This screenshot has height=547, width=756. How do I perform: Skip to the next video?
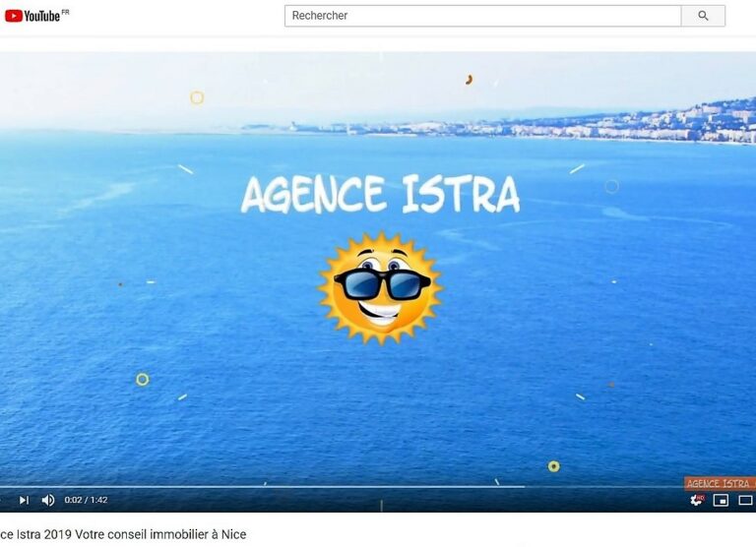24,500
